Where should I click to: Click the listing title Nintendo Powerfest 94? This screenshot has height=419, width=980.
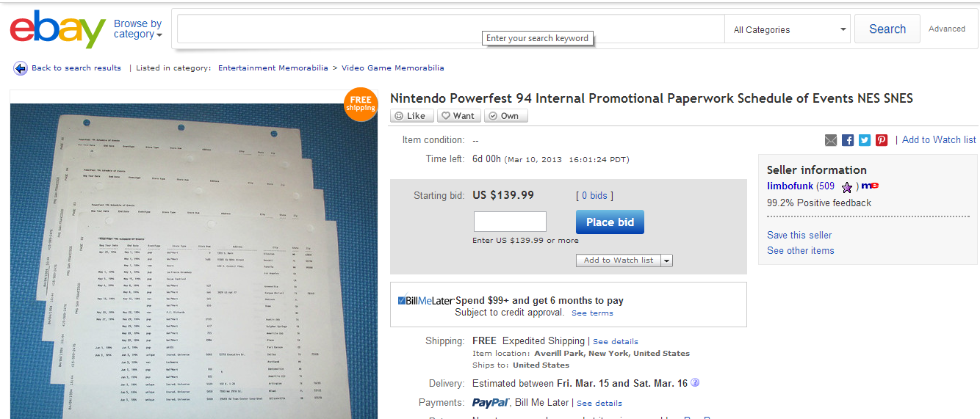tap(652, 98)
